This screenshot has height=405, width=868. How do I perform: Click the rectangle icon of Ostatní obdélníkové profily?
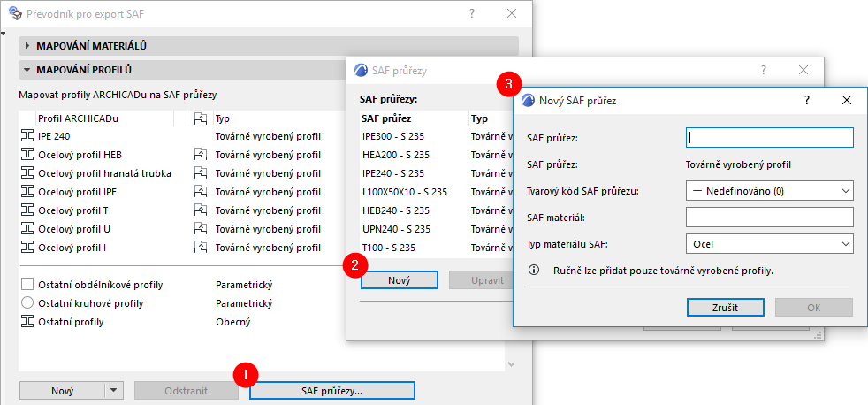tap(27, 285)
